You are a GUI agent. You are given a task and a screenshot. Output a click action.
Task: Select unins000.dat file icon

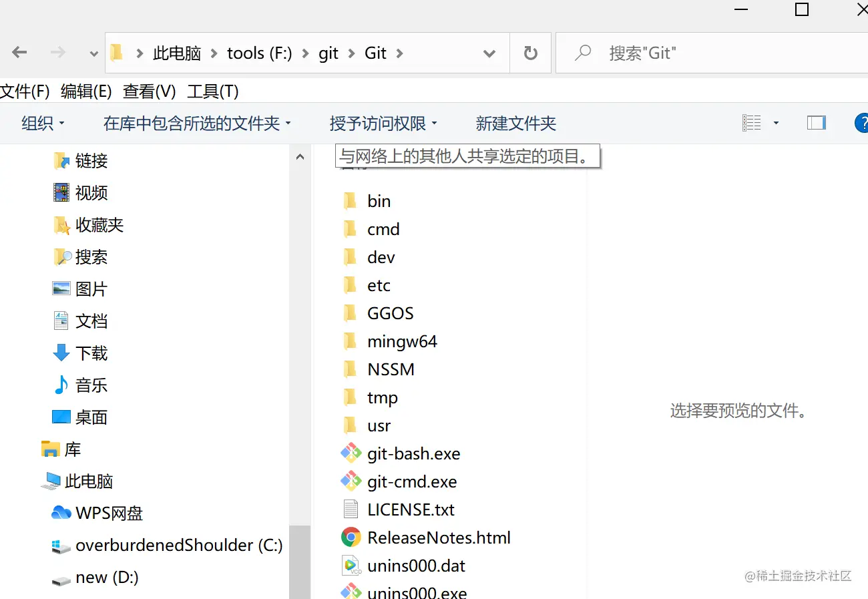click(x=351, y=566)
